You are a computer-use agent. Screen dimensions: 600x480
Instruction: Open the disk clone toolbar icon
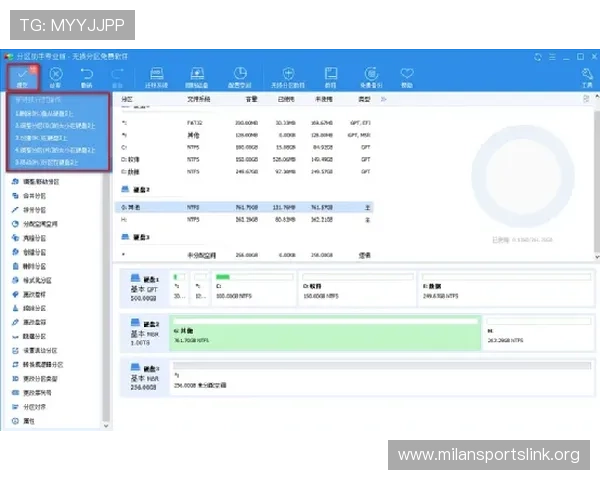[197, 77]
